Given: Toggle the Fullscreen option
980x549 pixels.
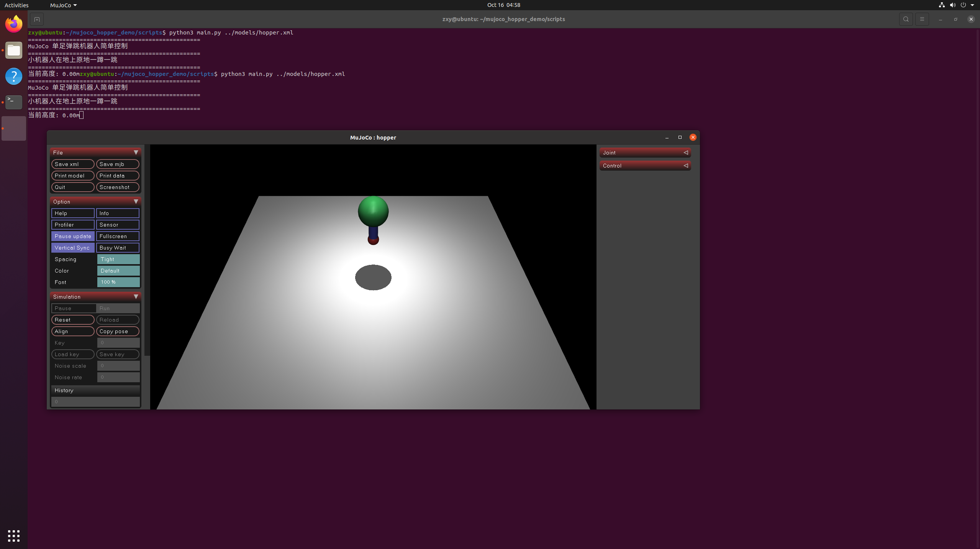Looking at the screenshot, I should [x=118, y=236].
